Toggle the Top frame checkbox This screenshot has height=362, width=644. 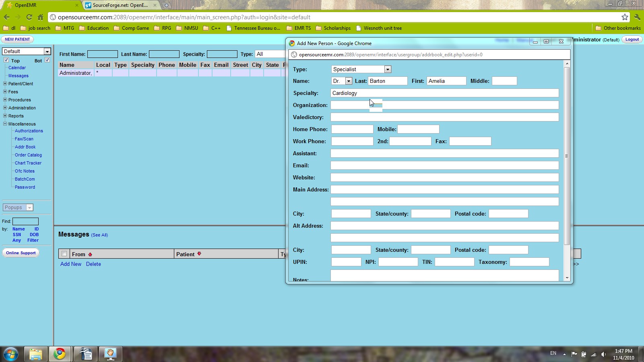click(6, 60)
